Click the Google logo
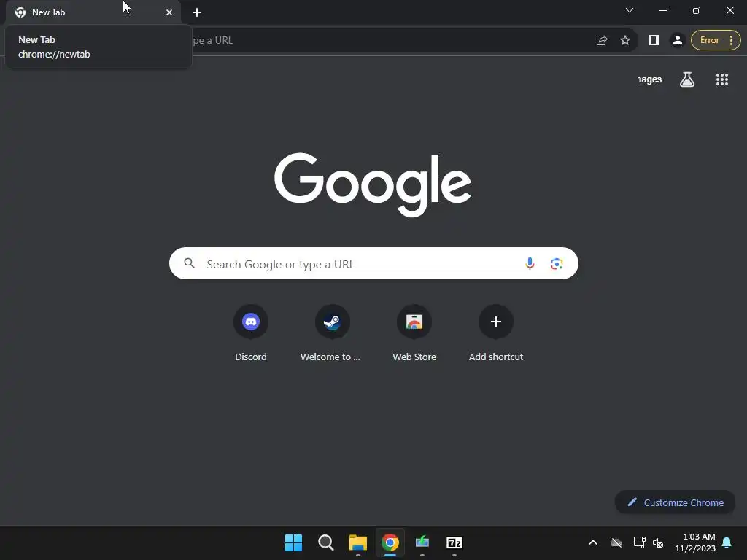747x560 pixels. [373, 184]
